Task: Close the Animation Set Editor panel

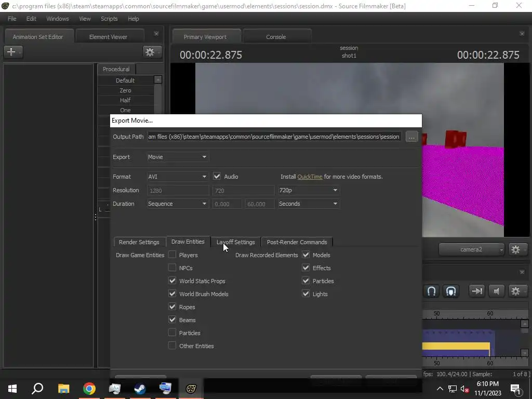Action: [x=156, y=34]
